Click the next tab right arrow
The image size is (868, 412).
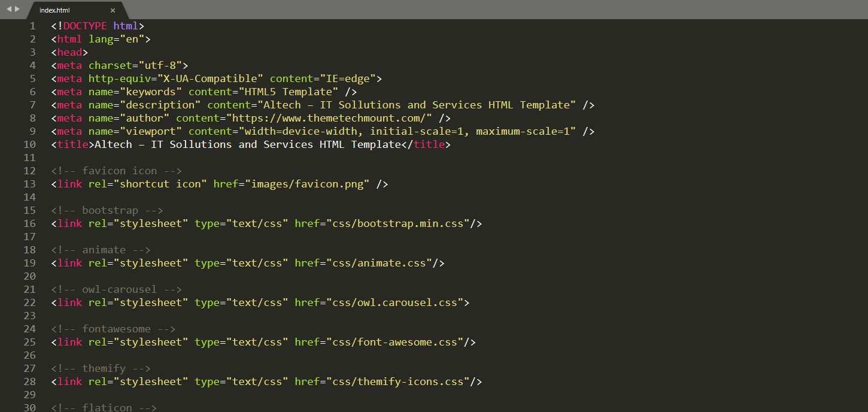pos(17,9)
